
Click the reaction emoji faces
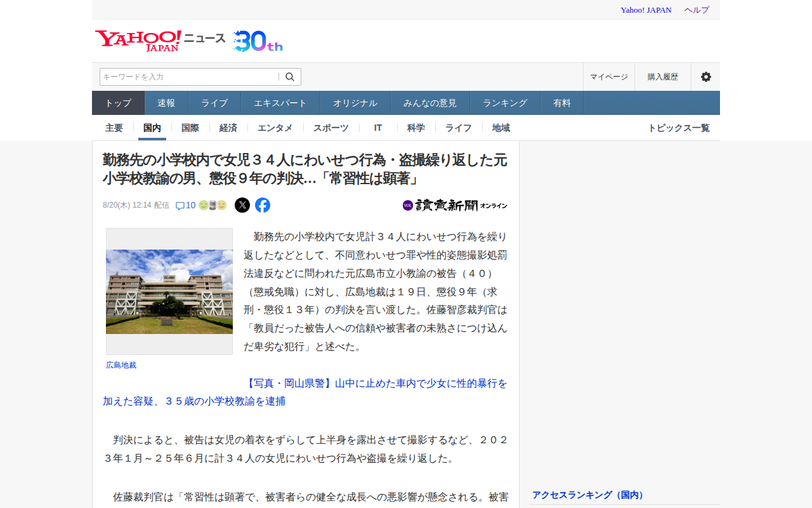(213, 205)
